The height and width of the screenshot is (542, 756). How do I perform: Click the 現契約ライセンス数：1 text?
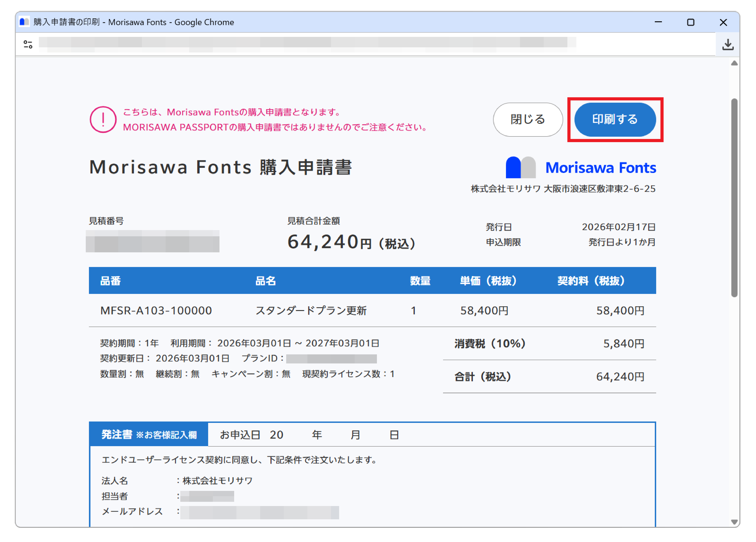(x=348, y=374)
